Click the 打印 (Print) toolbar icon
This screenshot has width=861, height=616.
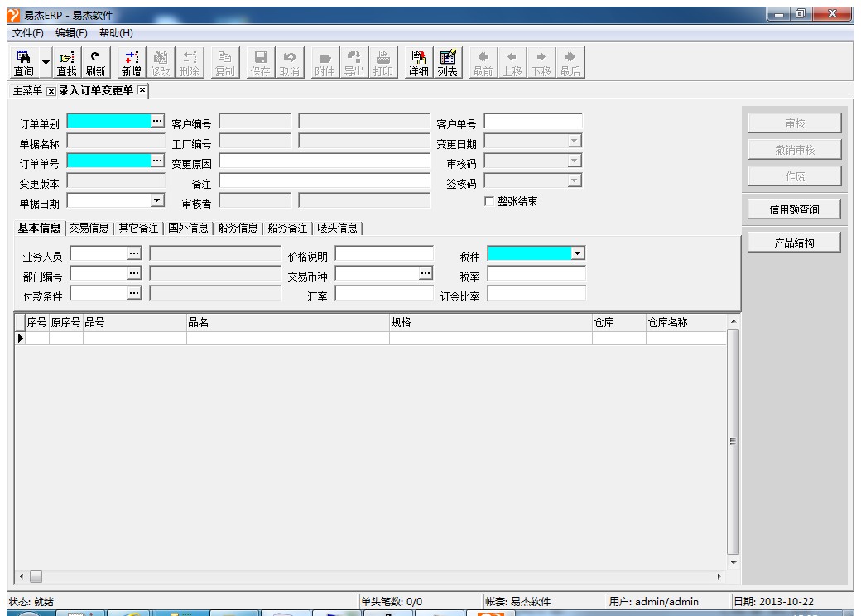pyautogui.click(x=382, y=63)
